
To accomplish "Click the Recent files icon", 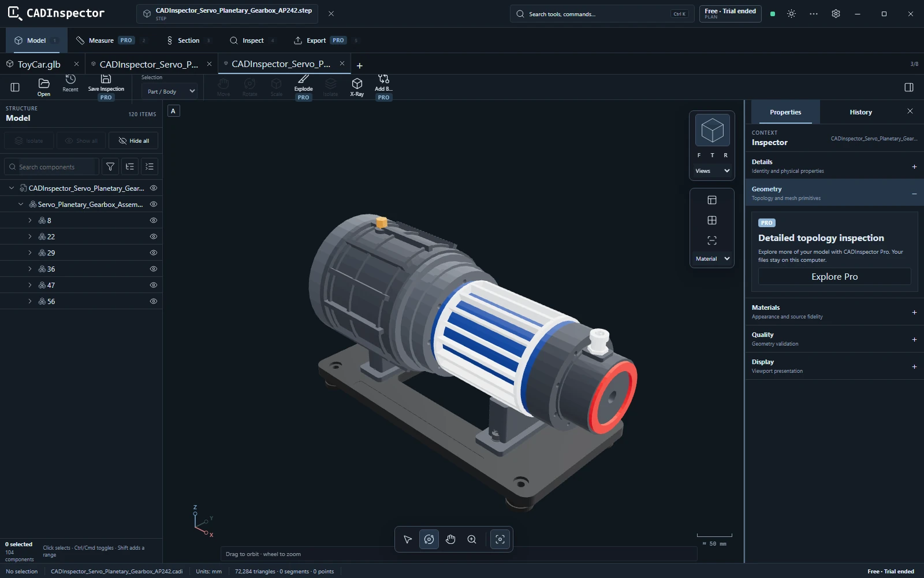I will pyautogui.click(x=70, y=83).
